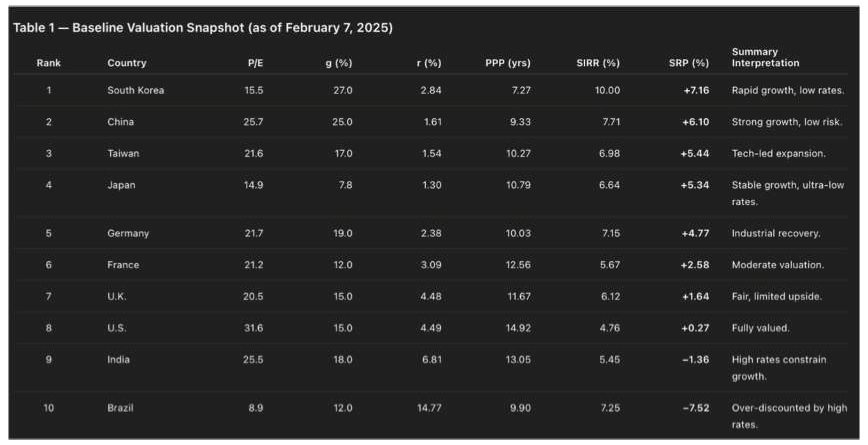Click the g (%) column header
The width and height of the screenshot is (868, 445).
339,63
